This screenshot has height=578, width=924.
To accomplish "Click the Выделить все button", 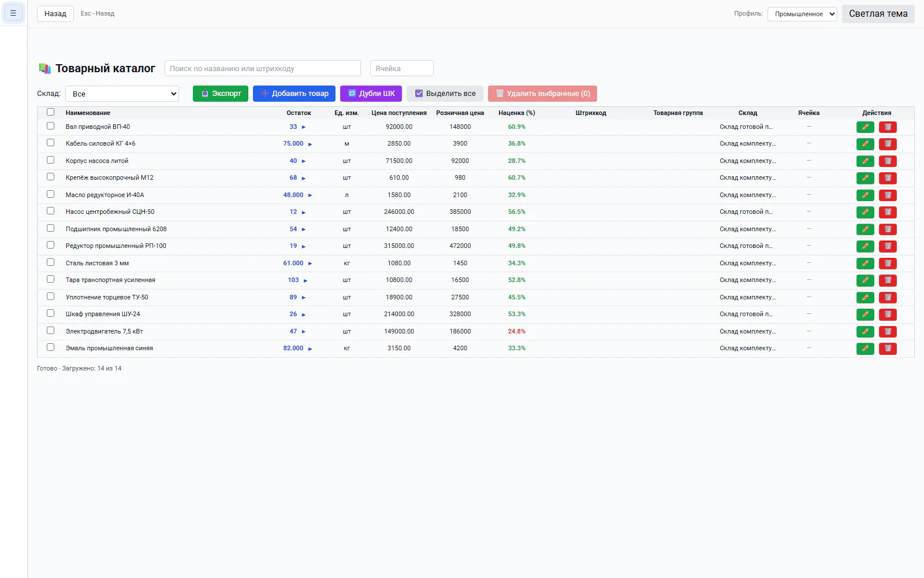I will tap(445, 94).
